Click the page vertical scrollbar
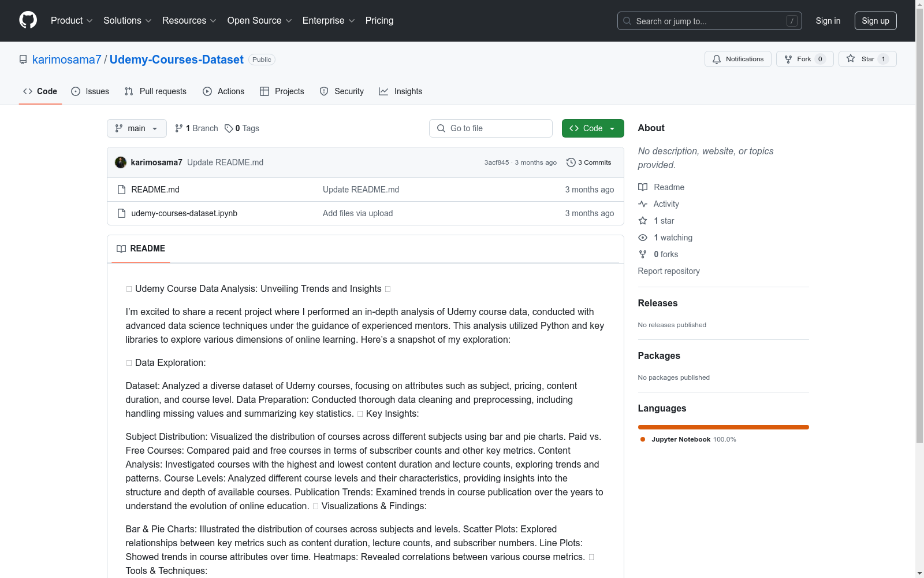The width and height of the screenshot is (924, 578). 920,225
